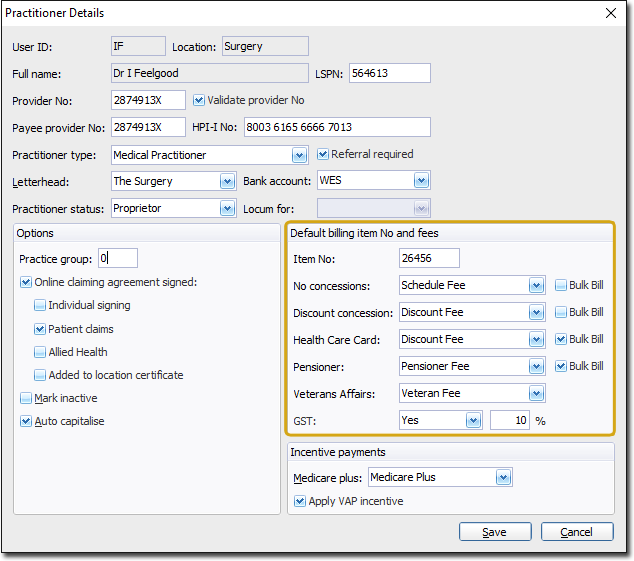Expand the Practitioner status dropdown
Viewport: 634px width, 561px height.
226,208
